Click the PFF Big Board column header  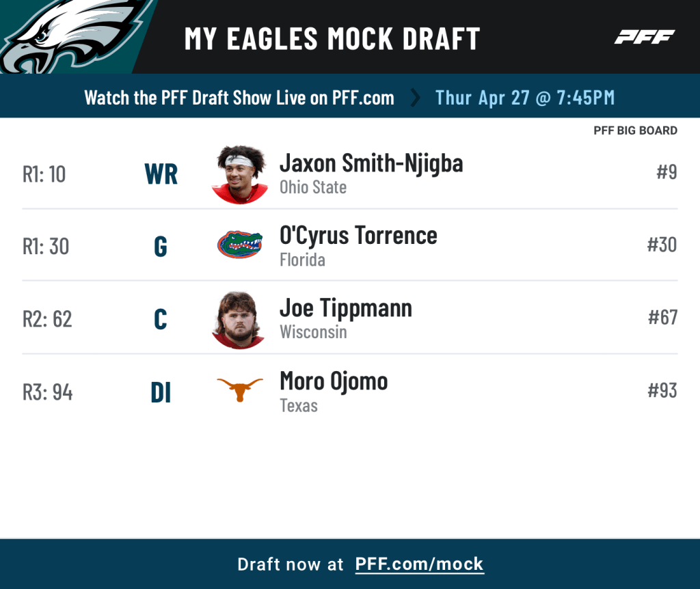click(x=635, y=131)
